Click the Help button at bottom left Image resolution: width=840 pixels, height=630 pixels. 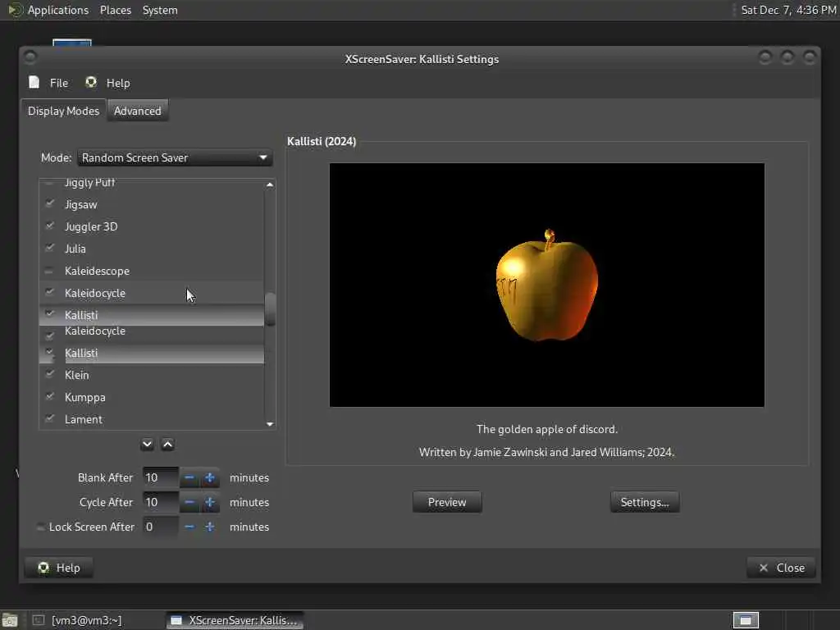pos(59,568)
